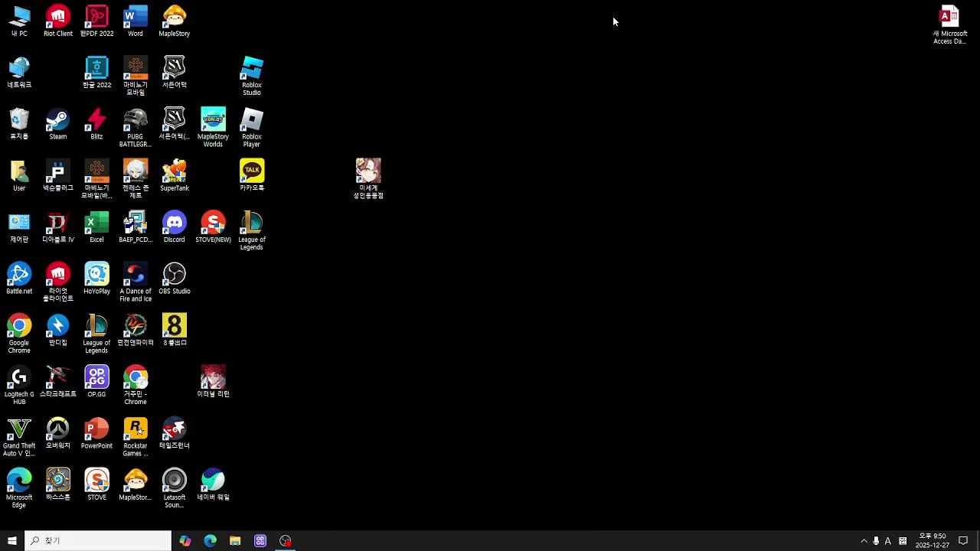Open the Rockstar Games launcher icon
The height and width of the screenshot is (551, 980).
[x=136, y=437]
